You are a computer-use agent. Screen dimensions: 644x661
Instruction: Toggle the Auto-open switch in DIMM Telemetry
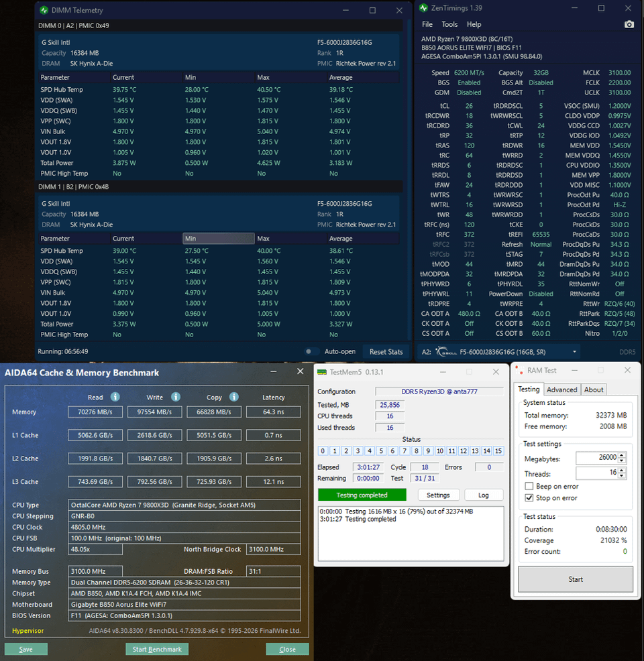[311, 351]
